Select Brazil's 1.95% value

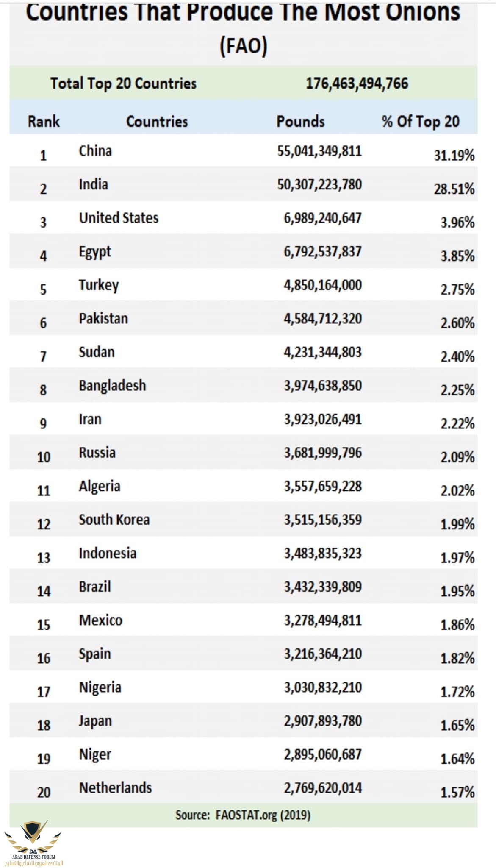coord(457,591)
